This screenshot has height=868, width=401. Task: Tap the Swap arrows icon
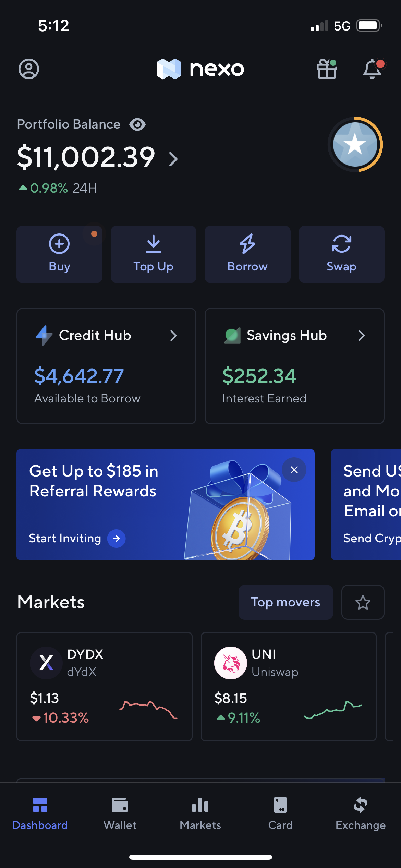click(x=342, y=244)
